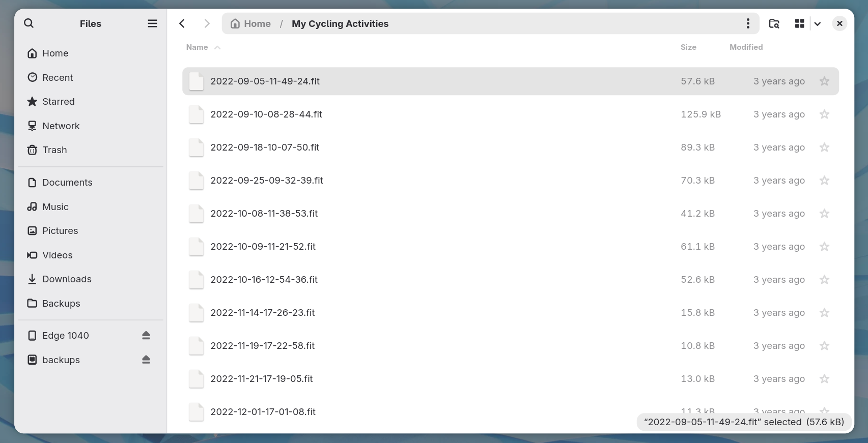Select file 2022-11-19-17-22-58.fit

click(511, 346)
